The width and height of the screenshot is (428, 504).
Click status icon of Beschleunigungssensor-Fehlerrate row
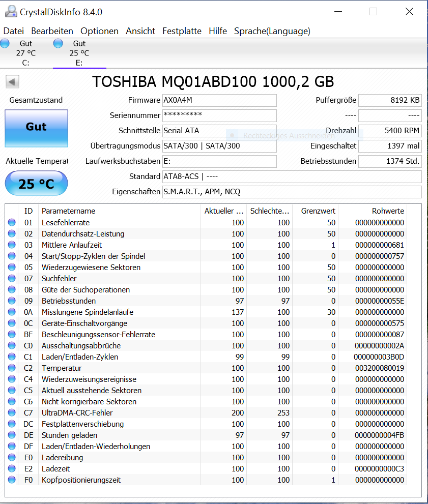click(x=12, y=334)
